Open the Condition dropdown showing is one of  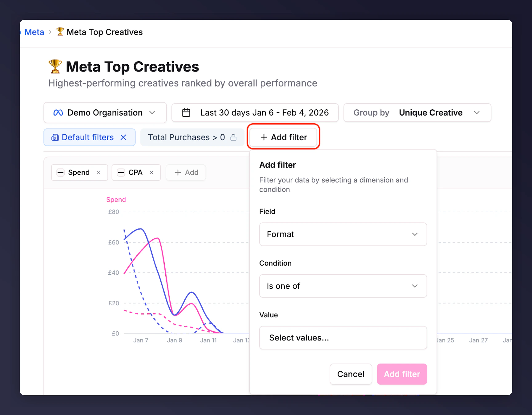343,286
